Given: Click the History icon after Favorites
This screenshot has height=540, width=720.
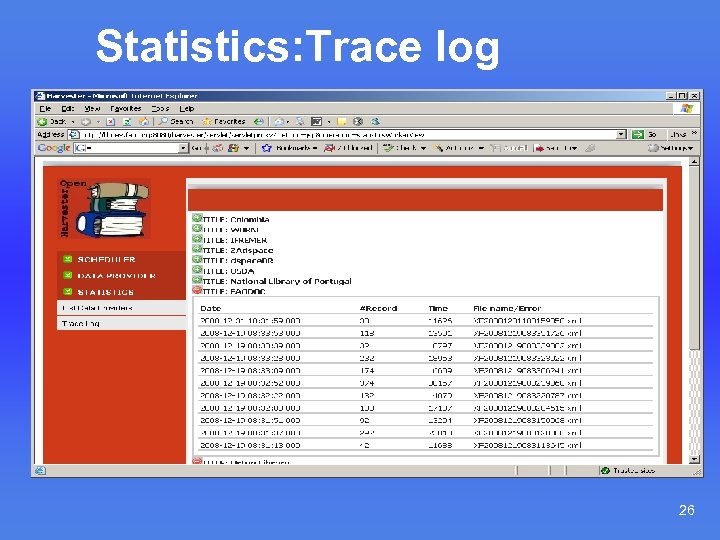Looking at the screenshot, I should 259,122.
